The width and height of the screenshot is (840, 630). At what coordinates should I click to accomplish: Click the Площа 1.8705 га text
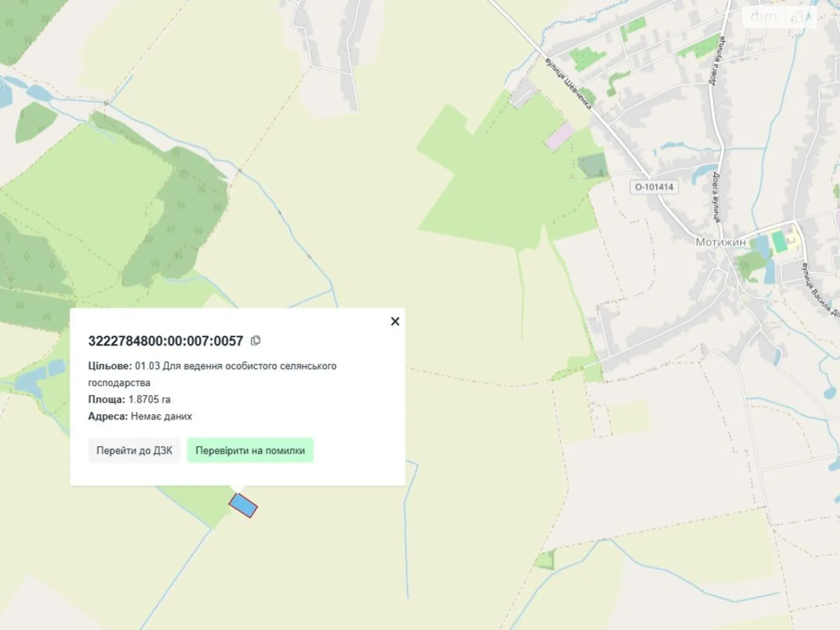[129, 400]
